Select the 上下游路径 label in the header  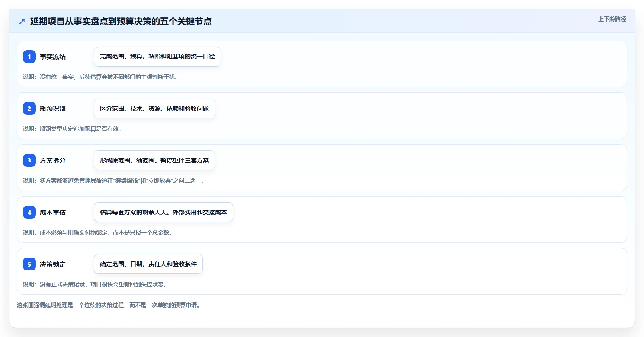[612, 19]
